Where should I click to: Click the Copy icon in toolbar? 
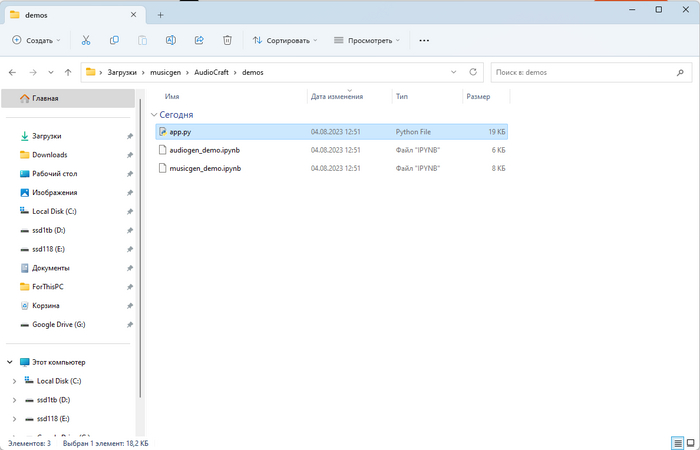click(x=115, y=40)
